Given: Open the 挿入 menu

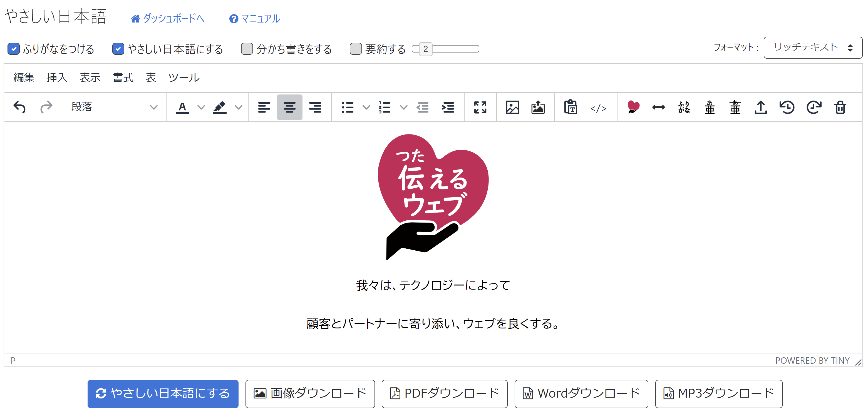Looking at the screenshot, I should [57, 78].
